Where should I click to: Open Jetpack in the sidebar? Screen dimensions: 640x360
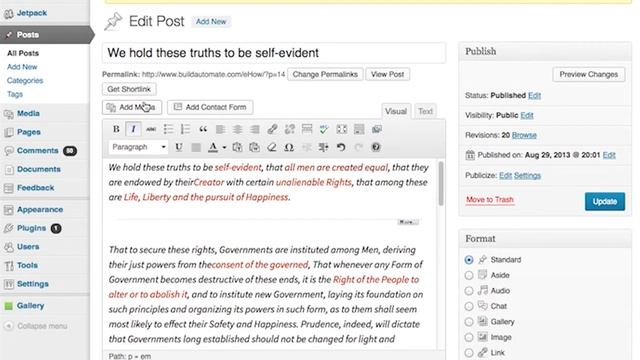point(32,13)
